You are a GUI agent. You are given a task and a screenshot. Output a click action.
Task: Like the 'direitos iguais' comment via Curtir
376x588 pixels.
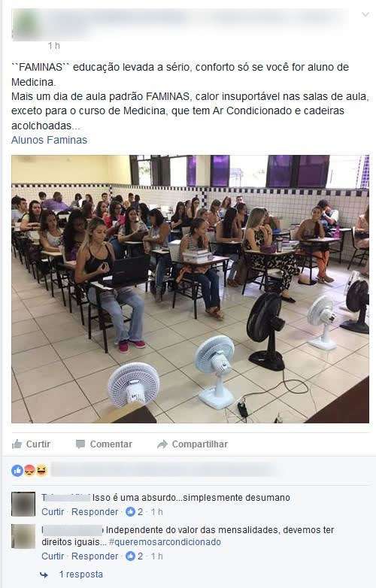point(53,556)
